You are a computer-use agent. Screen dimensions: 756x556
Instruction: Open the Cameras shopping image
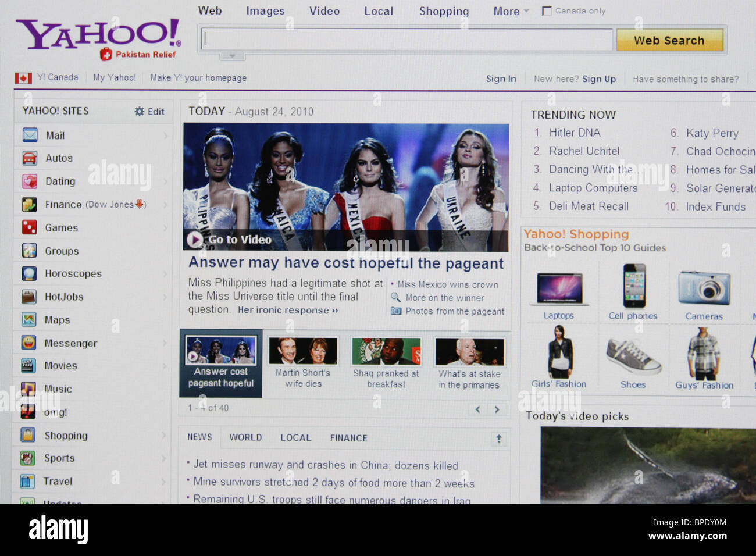pyautogui.click(x=704, y=288)
